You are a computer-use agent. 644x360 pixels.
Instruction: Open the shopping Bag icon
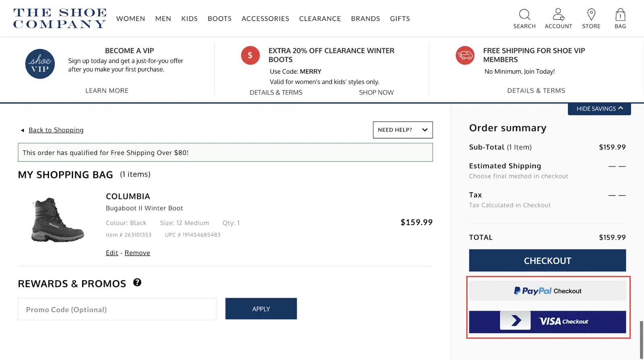[620, 15]
